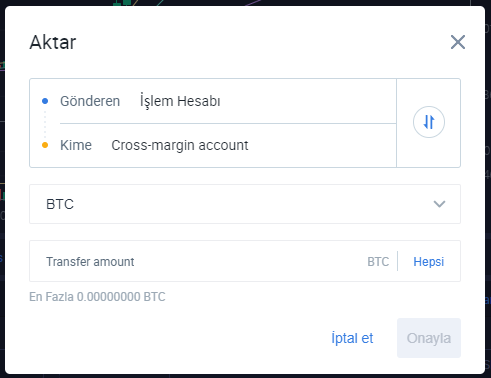Click the En Fazla 0.00000000 BTC text
Image resolution: width=491 pixels, height=378 pixels.
[x=97, y=297]
